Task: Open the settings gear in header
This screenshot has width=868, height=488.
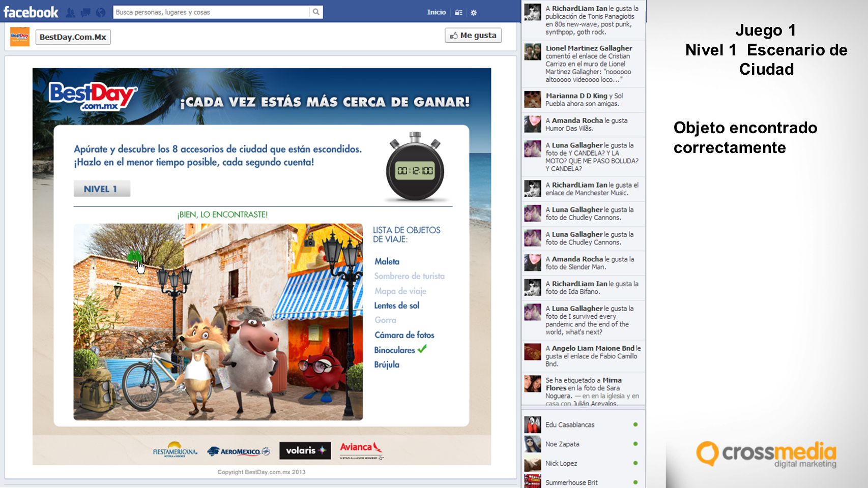Action: (474, 12)
